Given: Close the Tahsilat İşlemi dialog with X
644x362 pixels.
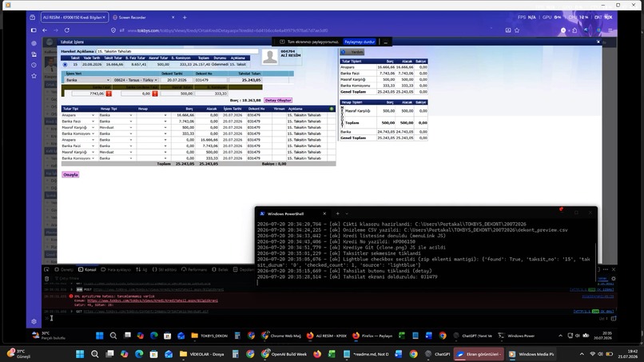Looking at the screenshot, I should click(598, 42).
